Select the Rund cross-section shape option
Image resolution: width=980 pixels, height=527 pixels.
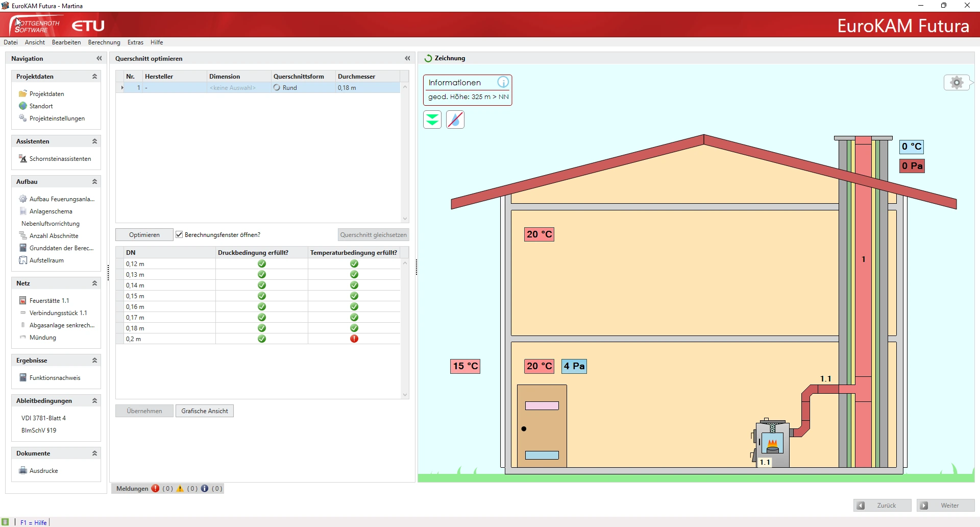tap(289, 88)
